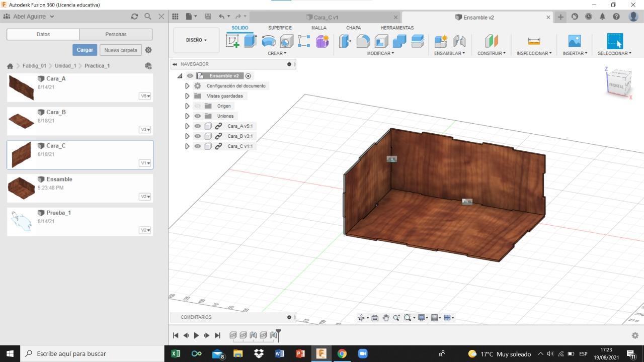Toggle visibility of Uniones folder
This screenshot has height=362, width=644.
(x=198, y=116)
